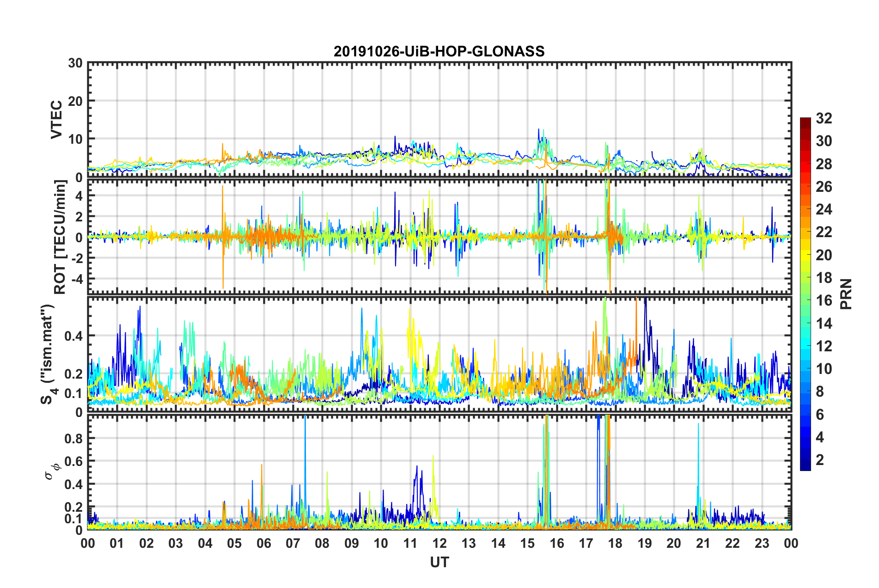The image size is (879, 588).
Task: Click the "03" UT axis tick label
Action: click(x=176, y=543)
